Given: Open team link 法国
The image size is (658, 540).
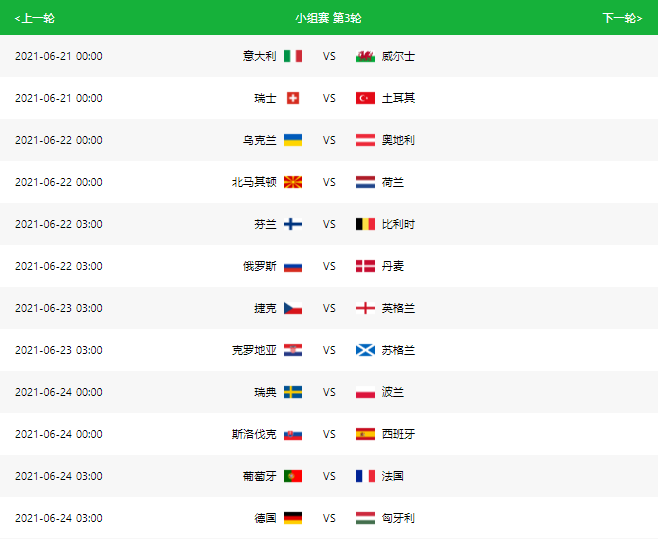Looking at the screenshot, I should [393, 476].
